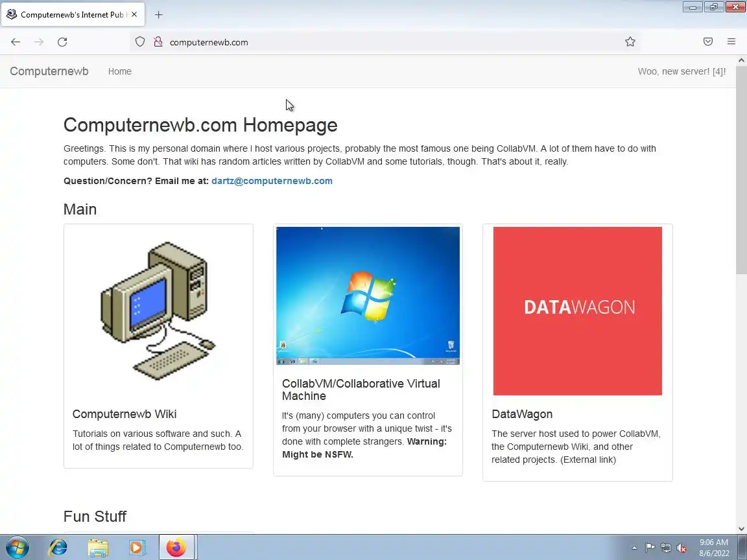Select the Computernewb's Internet Pub tab
The image size is (747, 560).
73,15
